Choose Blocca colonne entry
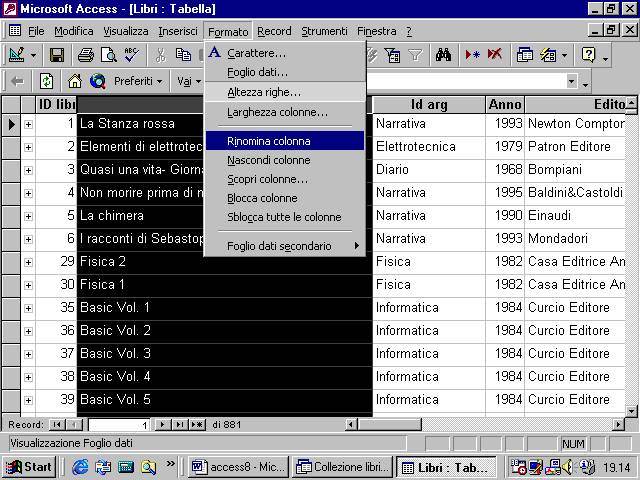Image resolution: width=640 pixels, height=480 pixels. click(285, 198)
